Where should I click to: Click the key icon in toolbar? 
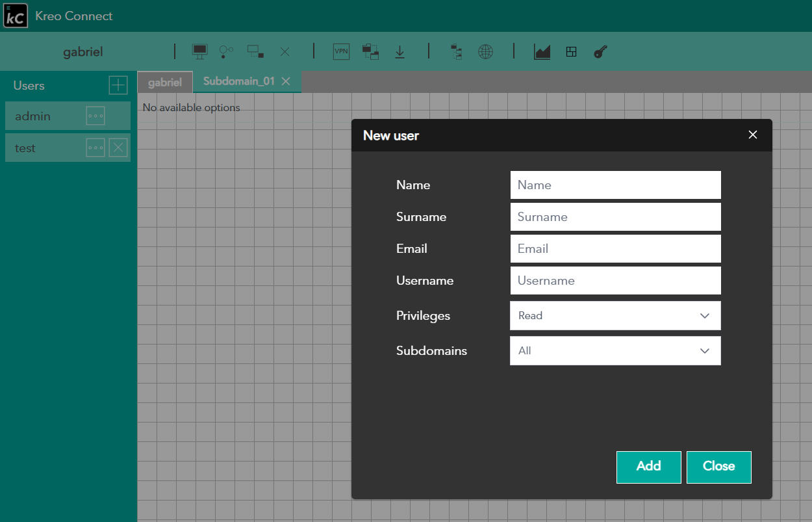point(600,51)
